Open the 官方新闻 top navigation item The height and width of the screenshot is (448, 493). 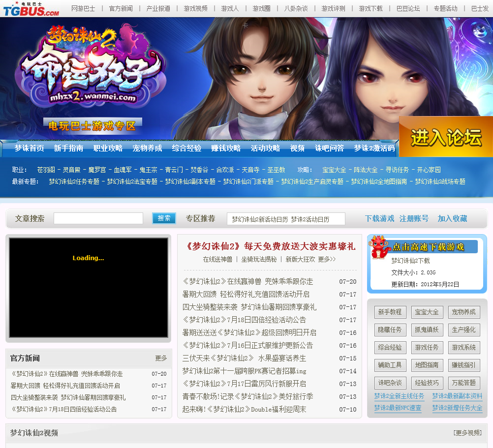121,8
